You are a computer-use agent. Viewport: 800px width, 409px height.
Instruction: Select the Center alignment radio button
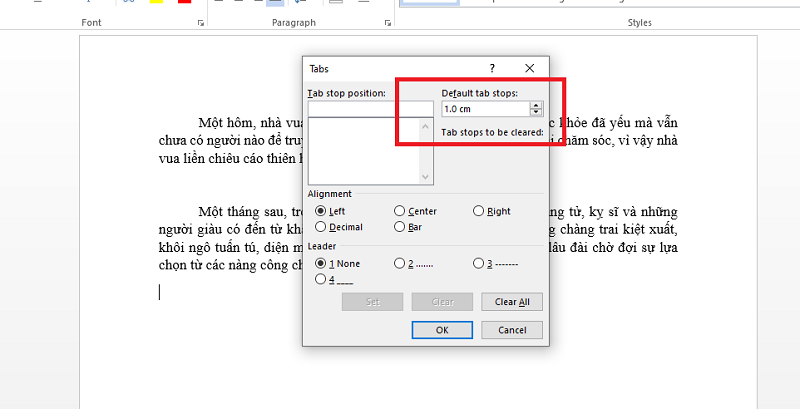[x=399, y=211]
